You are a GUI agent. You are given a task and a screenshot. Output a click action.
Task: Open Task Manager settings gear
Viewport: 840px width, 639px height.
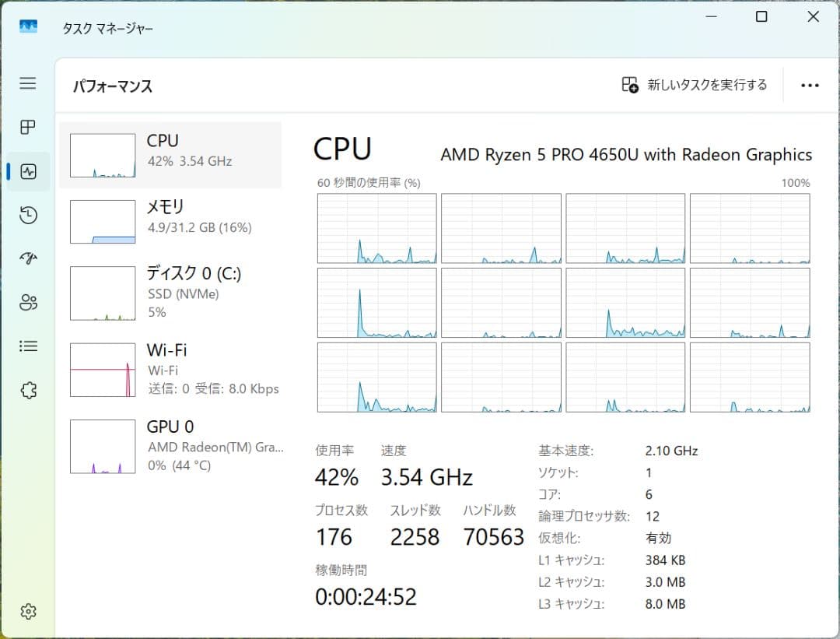pyautogui.click(x=28, y=612)
